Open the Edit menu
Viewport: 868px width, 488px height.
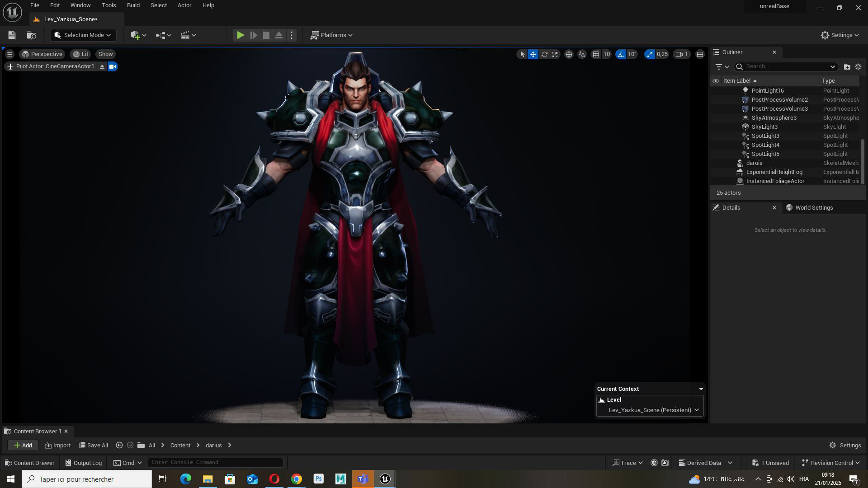[x=55, y=5]
